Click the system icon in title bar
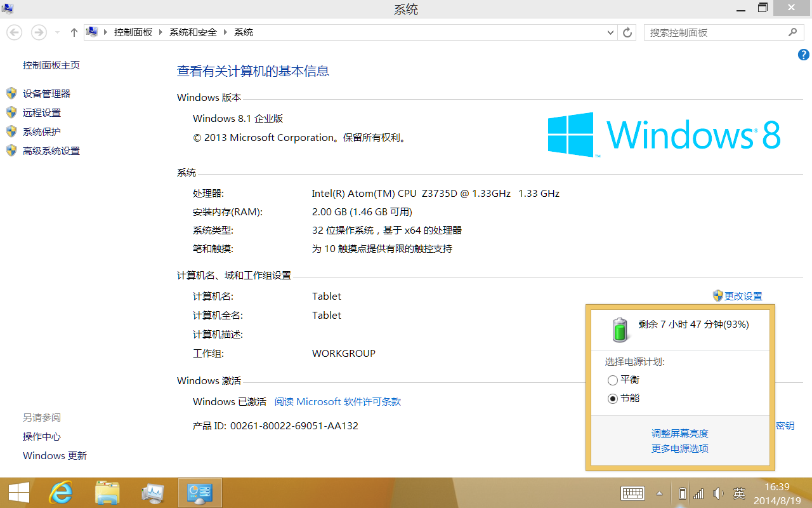The height and width of the screenshot is (508, 812). tap(8, 9)
